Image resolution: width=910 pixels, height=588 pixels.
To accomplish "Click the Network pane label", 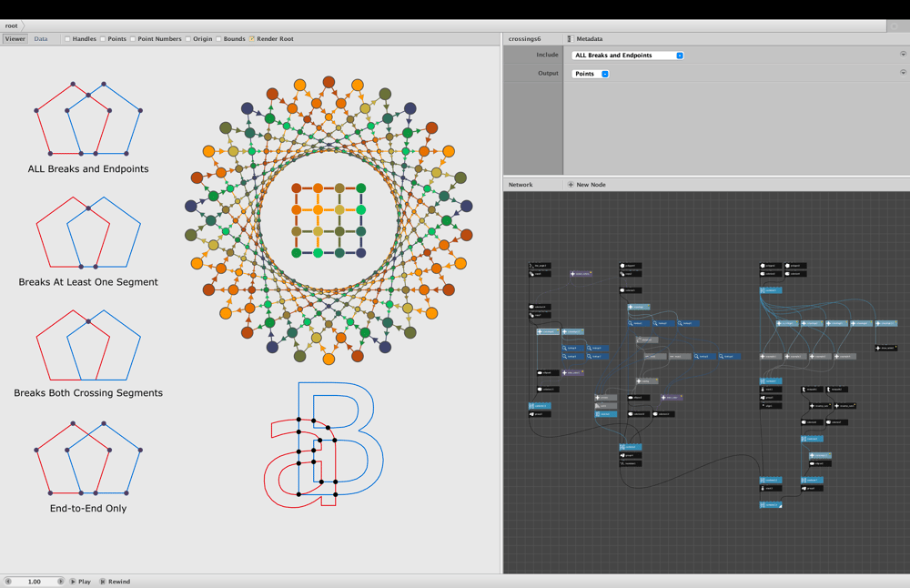I will click(521, 185).
